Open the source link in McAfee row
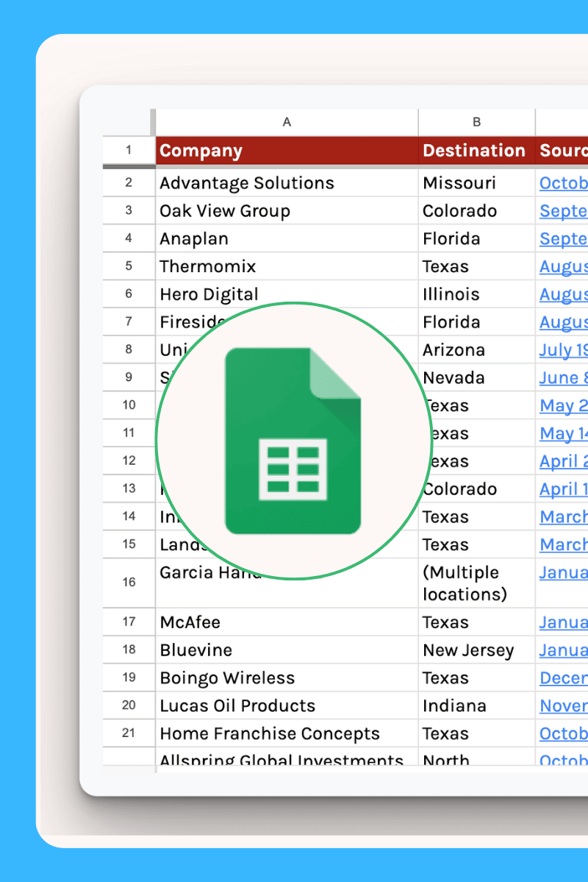Image resolution: width=588 pixels, height=882 pixels. point(563,622)
